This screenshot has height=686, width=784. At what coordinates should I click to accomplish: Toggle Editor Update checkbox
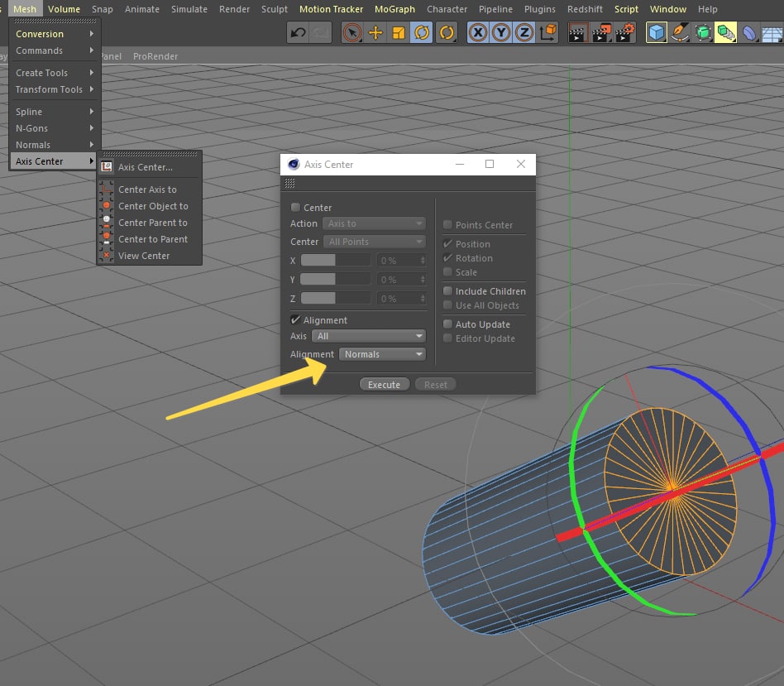pos(447,338)
